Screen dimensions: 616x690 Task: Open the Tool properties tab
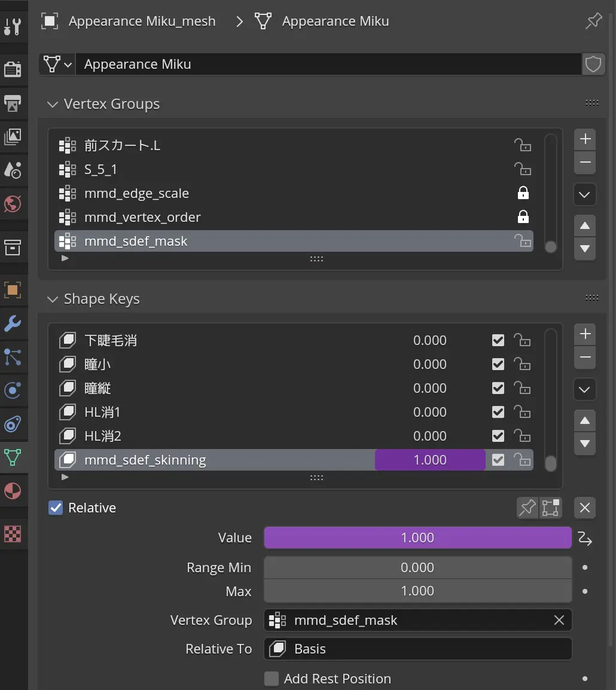point(13,26)
